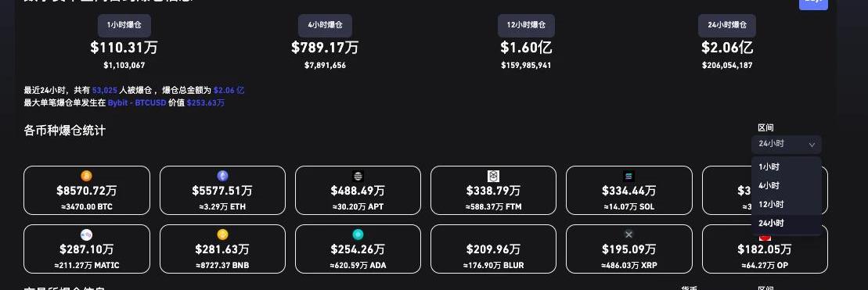The height and width of the screenshot is (290, 868).
Task: Click the Bitcoin coin icon
Action: point(86,176)
